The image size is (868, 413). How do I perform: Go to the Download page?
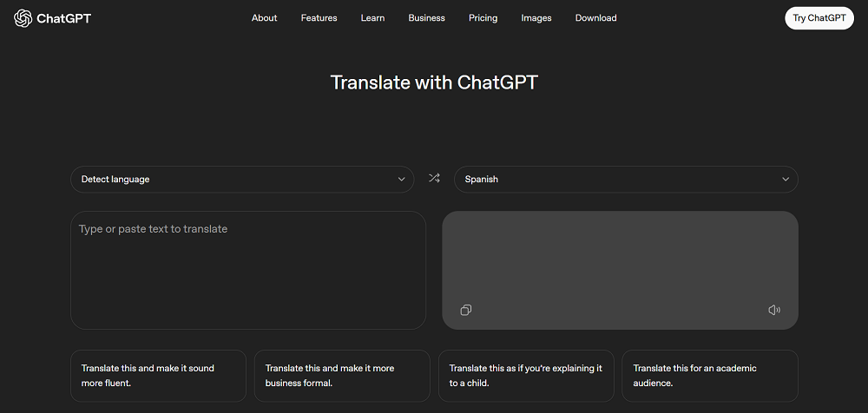click(x=595, y=17)
